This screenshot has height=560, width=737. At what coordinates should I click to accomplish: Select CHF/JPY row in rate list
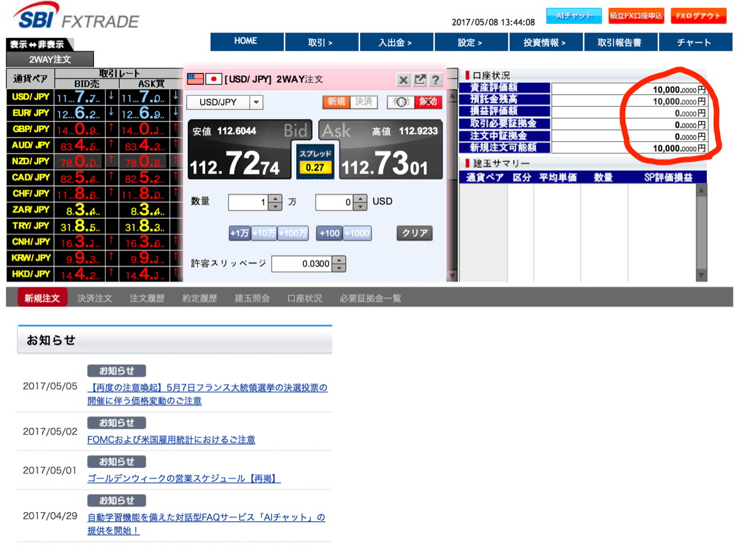(x=94, y=193)
